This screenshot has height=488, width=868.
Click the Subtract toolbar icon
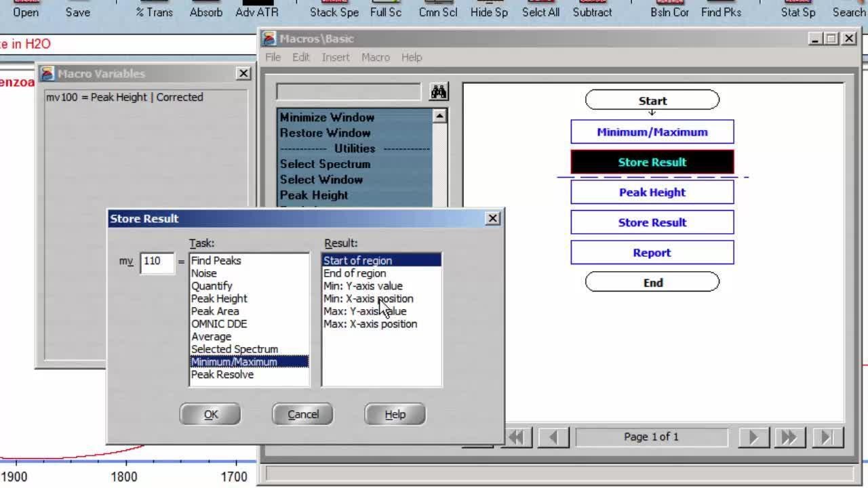click(592, 9)
